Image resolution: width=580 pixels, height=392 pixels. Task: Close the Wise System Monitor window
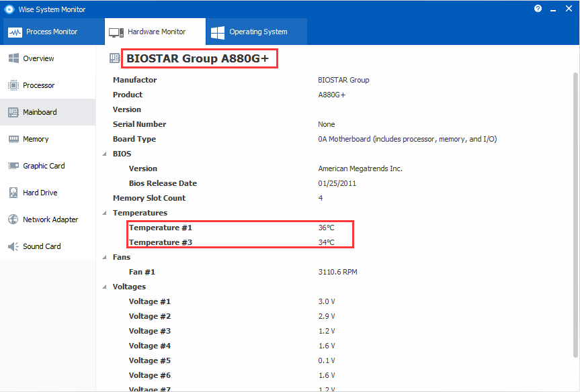click(569, 9)
